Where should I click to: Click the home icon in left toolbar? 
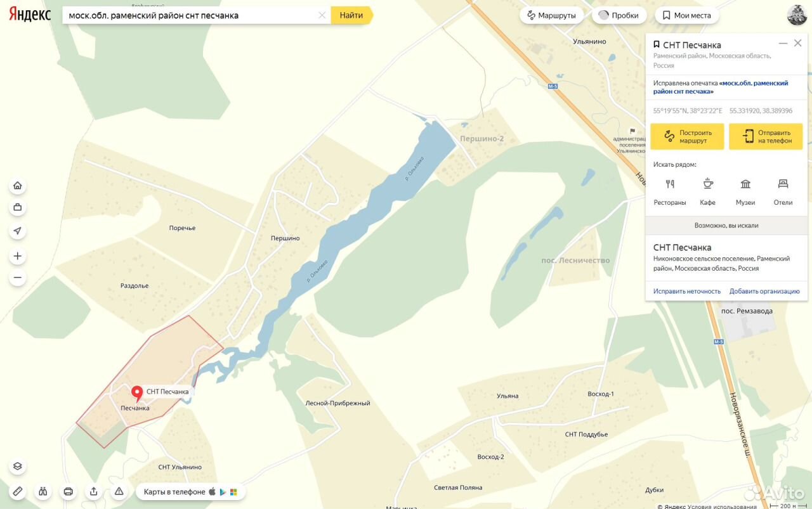(18, 186)
